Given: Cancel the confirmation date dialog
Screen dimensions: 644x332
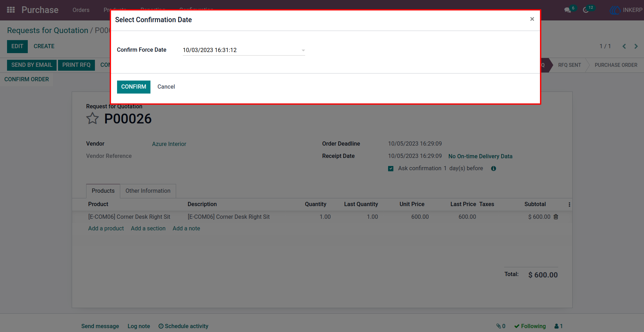Looking at the screenshot, I should [166, 87].
